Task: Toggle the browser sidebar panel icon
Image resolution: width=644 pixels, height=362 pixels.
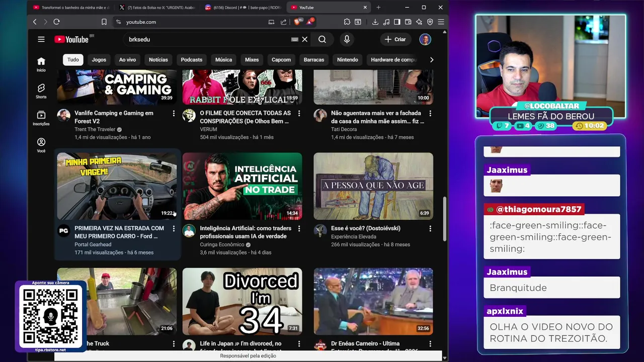Action: [397, 22]
